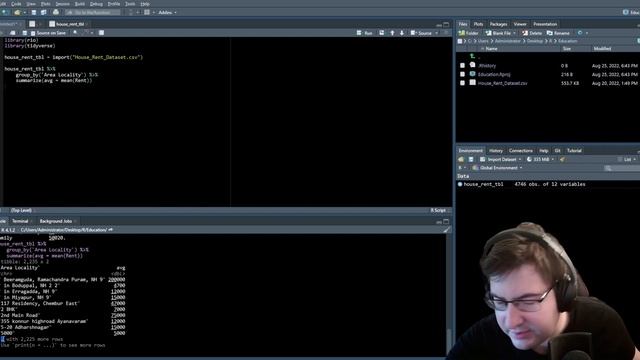Open the Tools menu
The width and height of the screenshot is (640, 360).
coord(130,4)
